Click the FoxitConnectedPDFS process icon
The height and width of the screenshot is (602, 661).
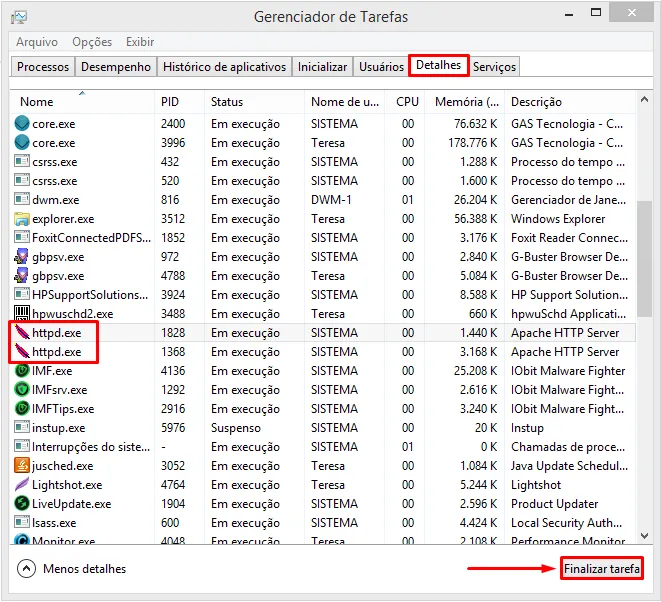coord(21,237)
